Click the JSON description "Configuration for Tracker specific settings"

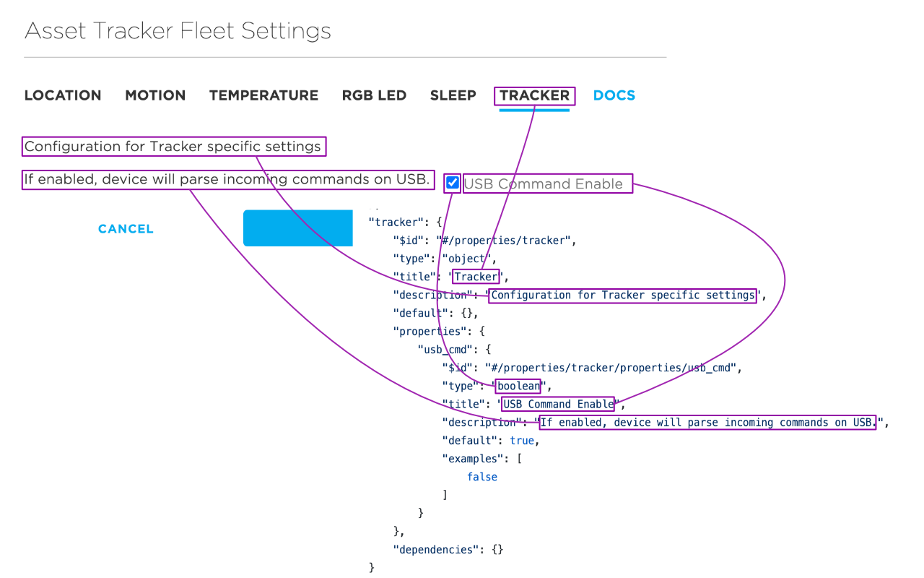(x=623, y=295)
